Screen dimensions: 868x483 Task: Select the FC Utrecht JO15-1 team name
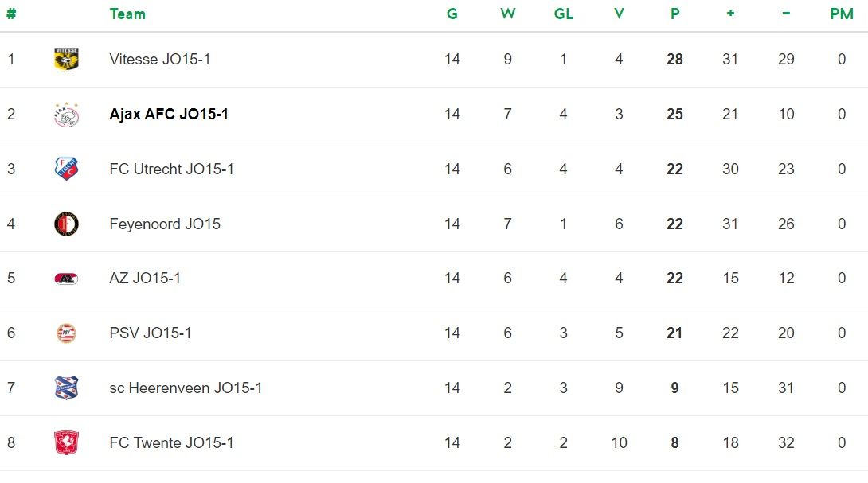click(172, 169)
